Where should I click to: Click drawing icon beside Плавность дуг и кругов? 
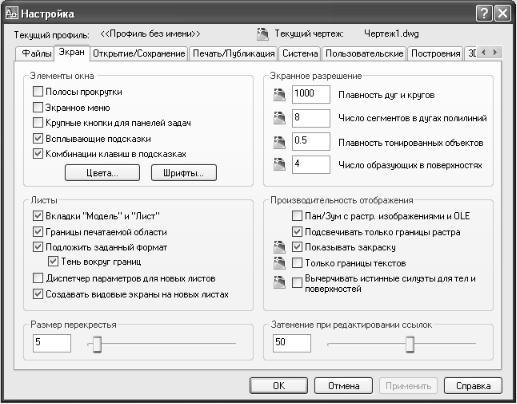(279, 95)
